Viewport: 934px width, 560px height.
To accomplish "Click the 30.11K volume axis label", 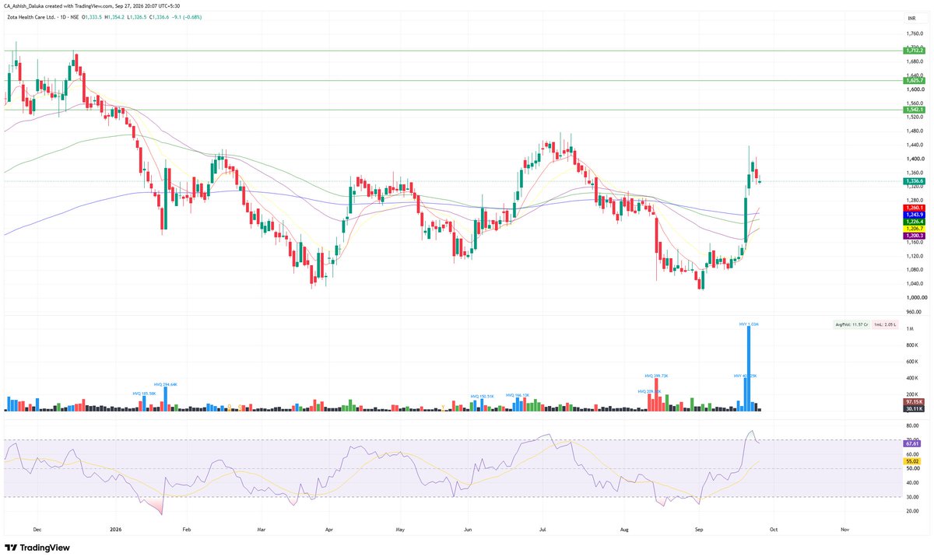I will (914, 408).
